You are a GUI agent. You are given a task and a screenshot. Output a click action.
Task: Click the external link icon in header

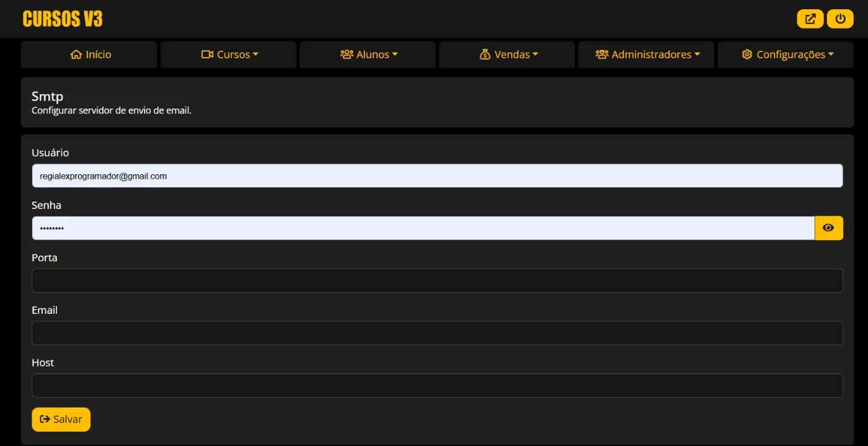pos(810,19)
